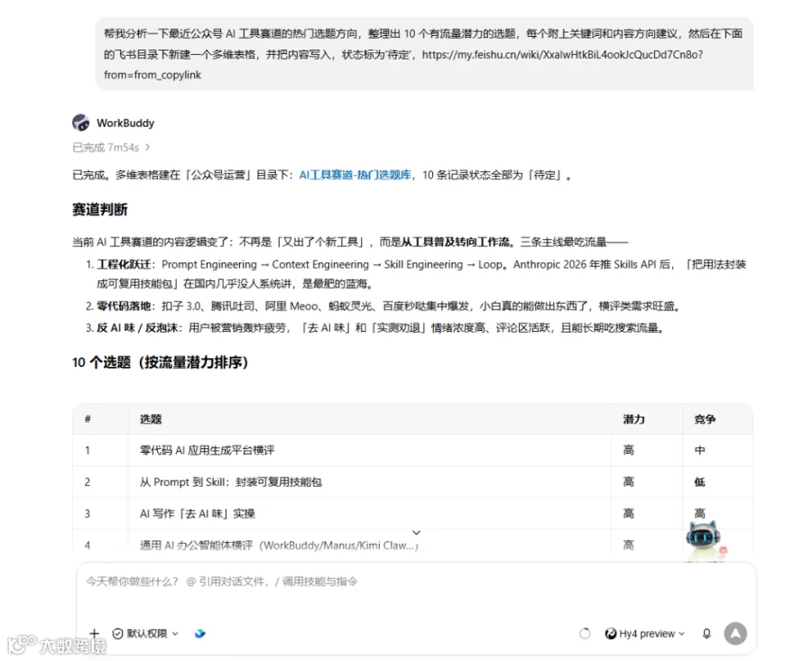Click the microphone voice input icon
This screenshot has width=812, height=661.
tap(706, 634)
